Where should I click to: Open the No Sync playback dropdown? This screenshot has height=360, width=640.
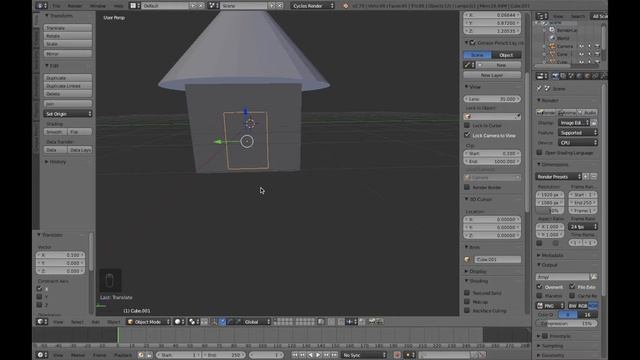point(364,355)
